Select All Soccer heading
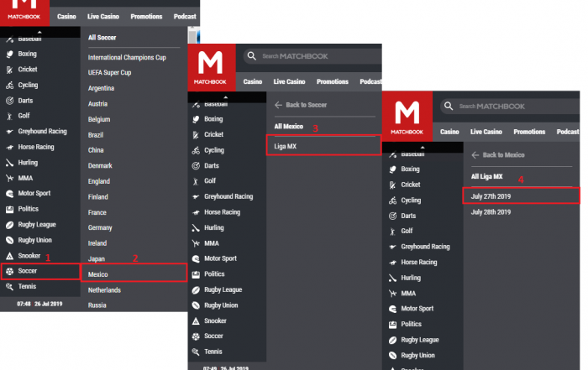This screenshot has width=588, height=370. (x=102, y=38)
